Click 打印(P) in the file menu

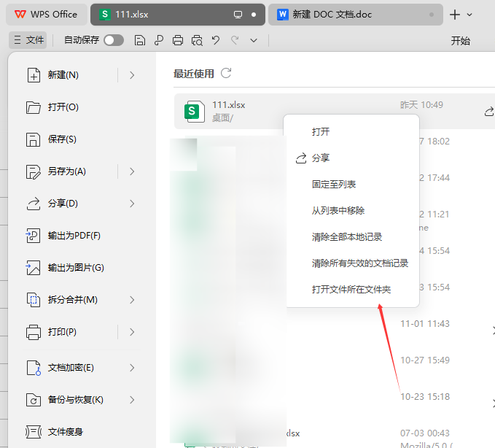[x=62, y=332]
